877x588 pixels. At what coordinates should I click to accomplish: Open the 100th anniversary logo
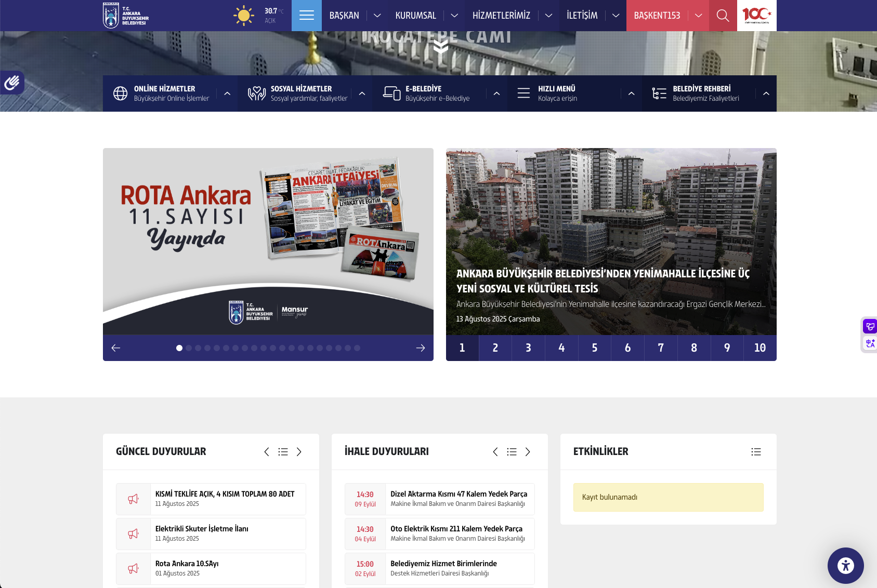tap(757, 16)
